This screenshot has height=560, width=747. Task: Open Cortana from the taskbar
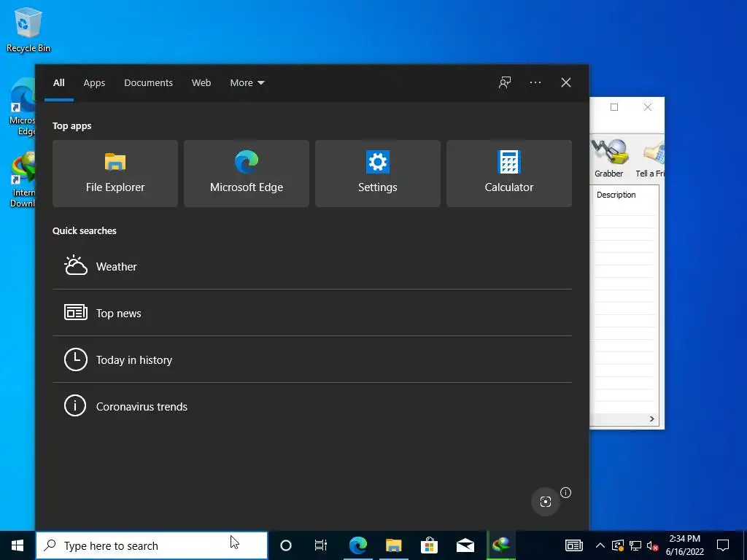click(286, 545)
